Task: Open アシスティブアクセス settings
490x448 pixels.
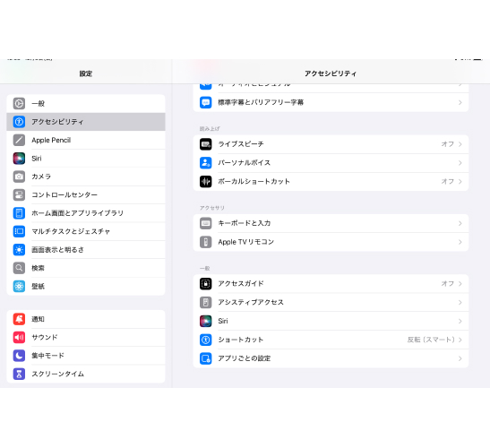Action: point(331,302)
